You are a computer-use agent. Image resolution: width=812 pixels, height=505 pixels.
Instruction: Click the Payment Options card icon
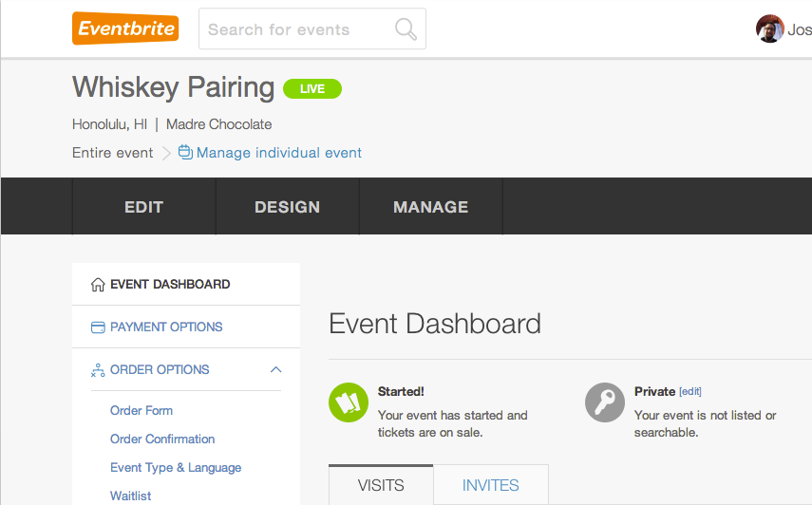(x=98, y=327)
